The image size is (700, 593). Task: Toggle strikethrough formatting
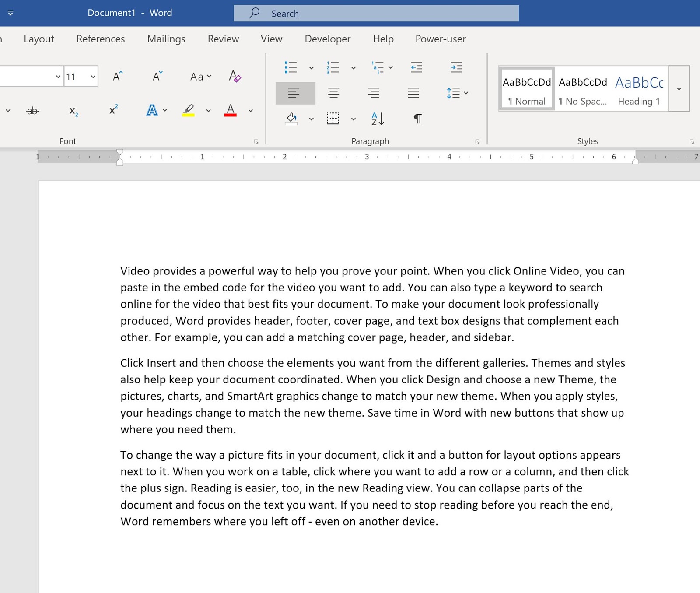click(33, 111)
